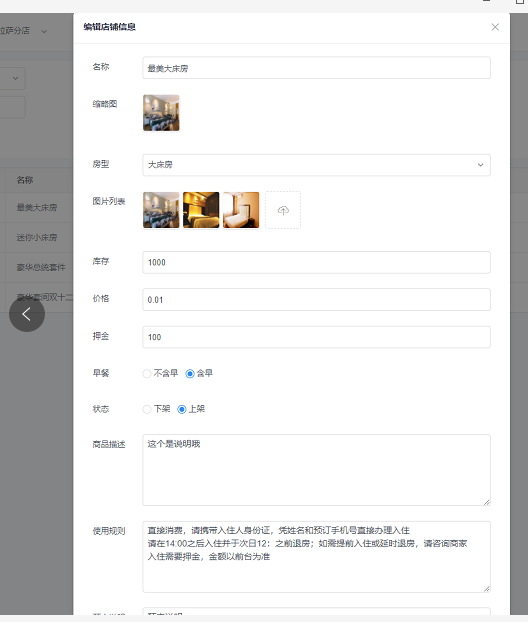
Task: Open the second image in 图片列表
Action: [x=201, y=210]
